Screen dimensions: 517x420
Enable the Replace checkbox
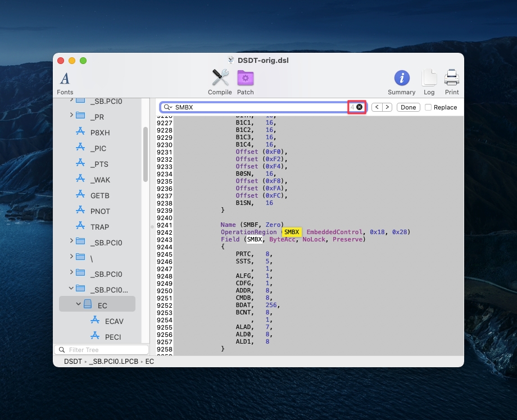(429, 107)
